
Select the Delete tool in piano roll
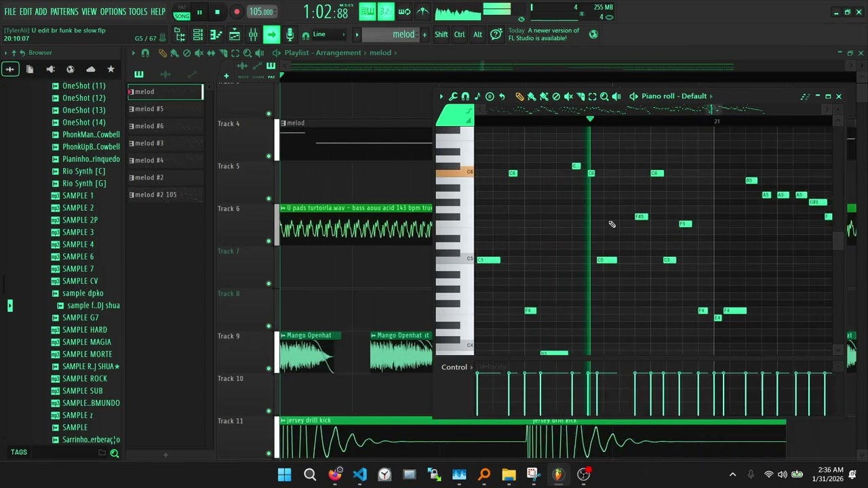point(556,96)
